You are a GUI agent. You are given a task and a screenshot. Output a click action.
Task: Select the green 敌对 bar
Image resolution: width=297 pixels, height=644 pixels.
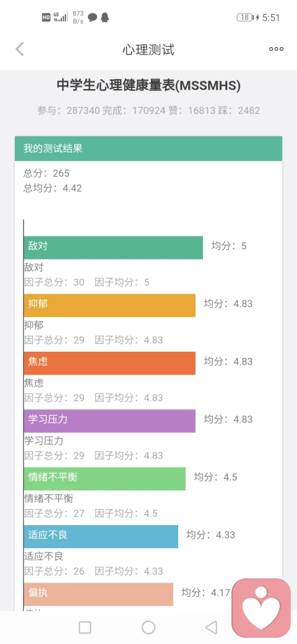113,247
